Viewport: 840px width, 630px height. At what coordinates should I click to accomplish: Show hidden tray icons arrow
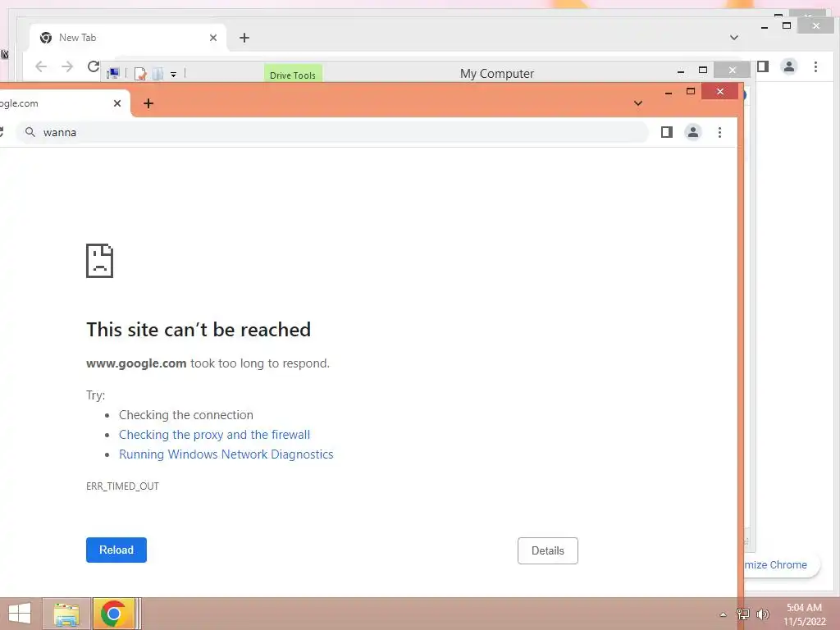(x=723, y=614)
